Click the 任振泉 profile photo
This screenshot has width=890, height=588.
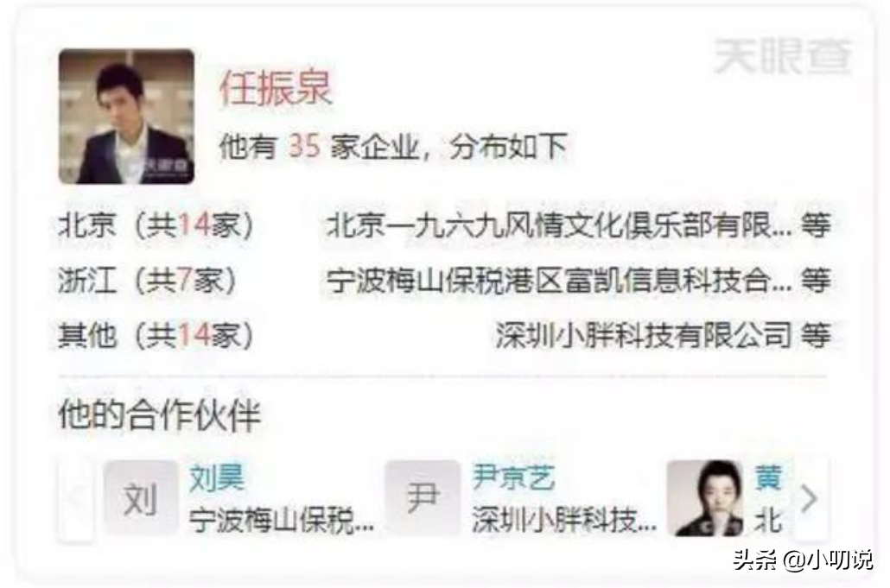pos(126,117)
